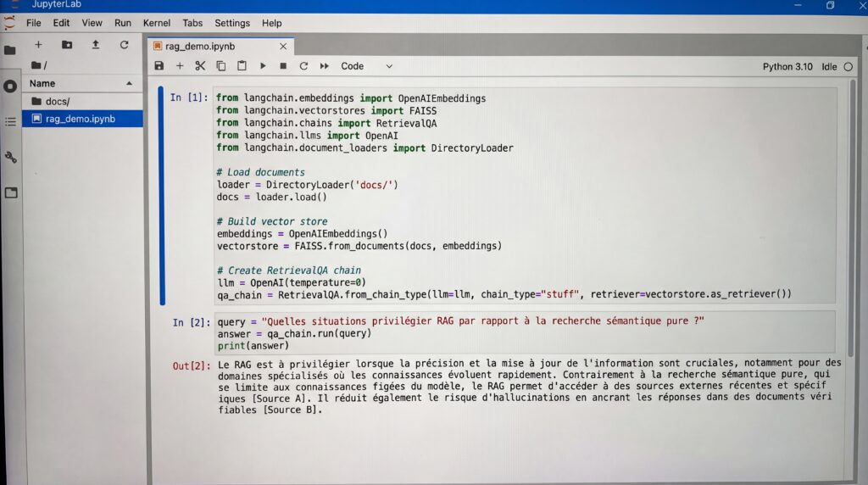Image resolution: width=868 pixels, height=485 pixels.
Task: Open the File menu
Action: (33, 23)
